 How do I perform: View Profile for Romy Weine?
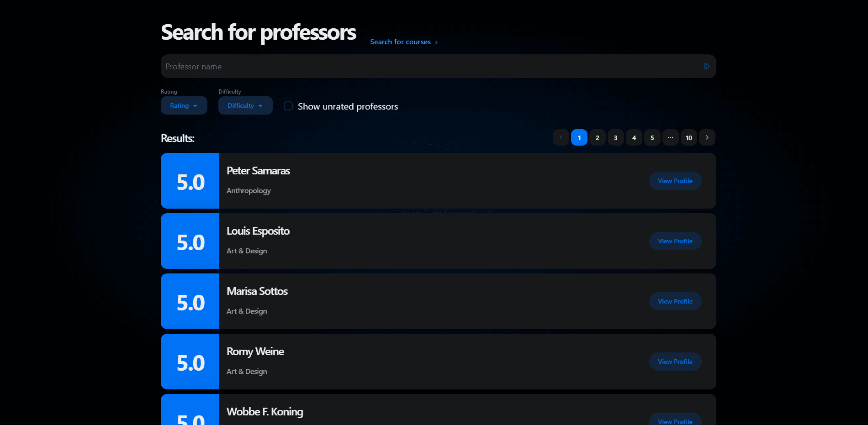pos(675,362)
